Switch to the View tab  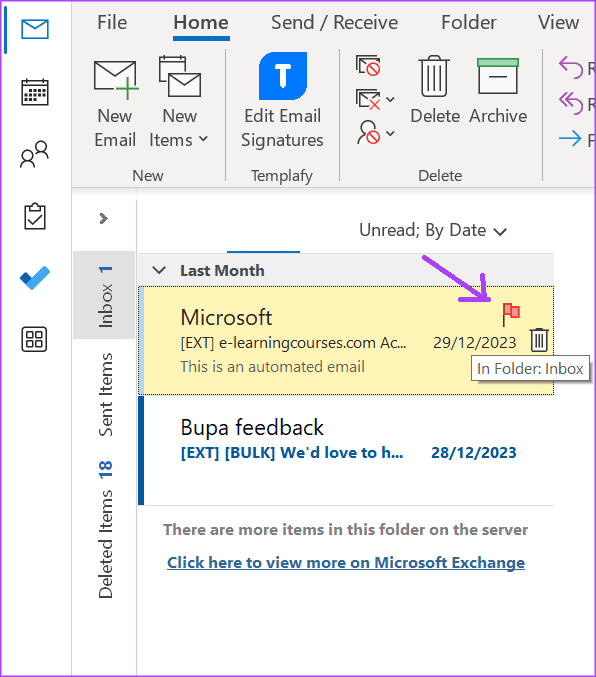point(558,22)
